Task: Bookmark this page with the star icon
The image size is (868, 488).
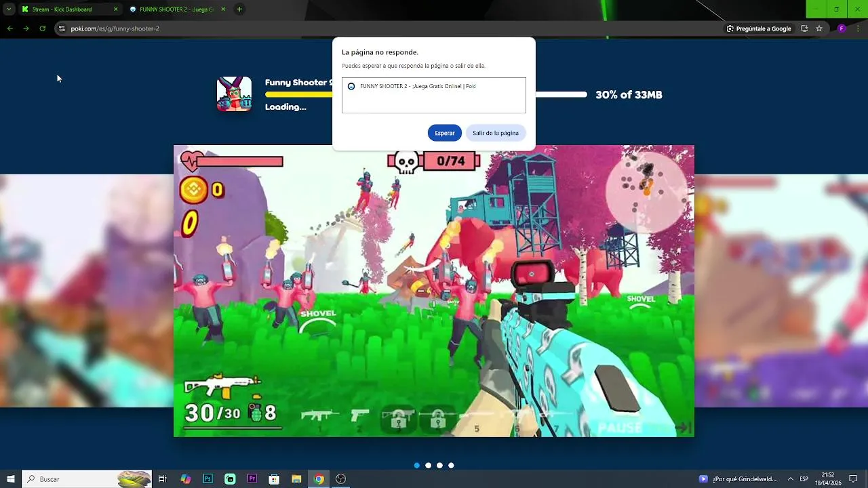Action: [x=819, y=28]
